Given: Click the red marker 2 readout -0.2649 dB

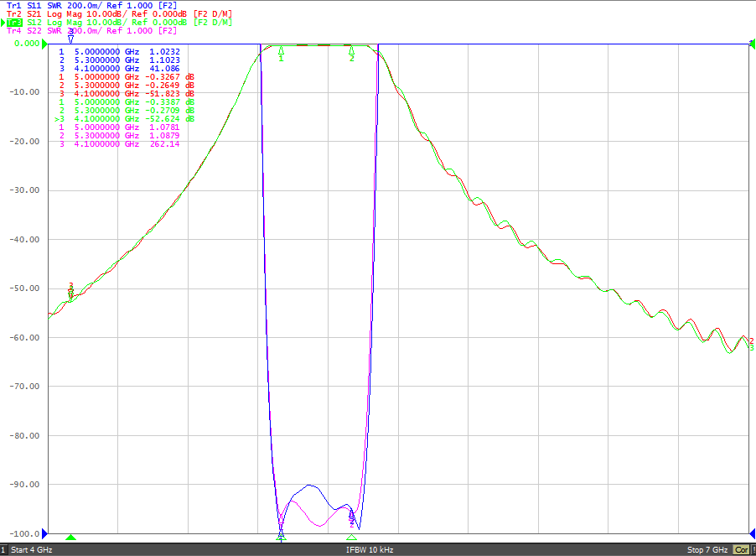Looking at the screenshot, I should pos(169,86).
